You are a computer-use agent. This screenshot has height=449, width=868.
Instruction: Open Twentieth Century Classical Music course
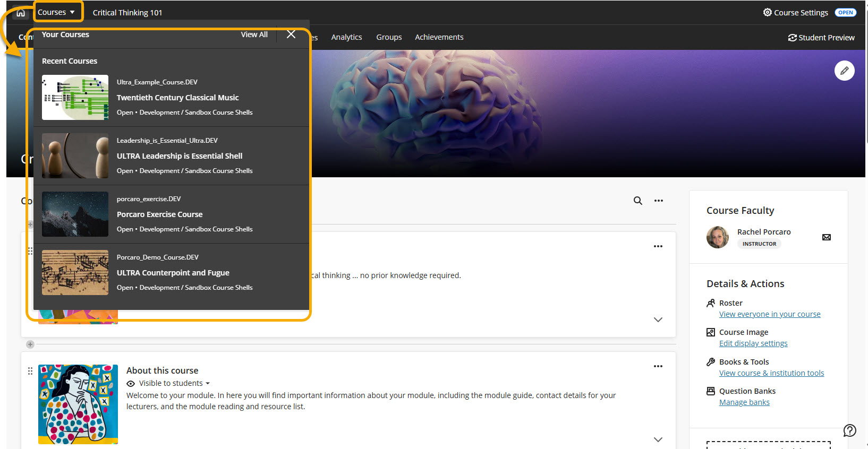click(x=177, y=98)
